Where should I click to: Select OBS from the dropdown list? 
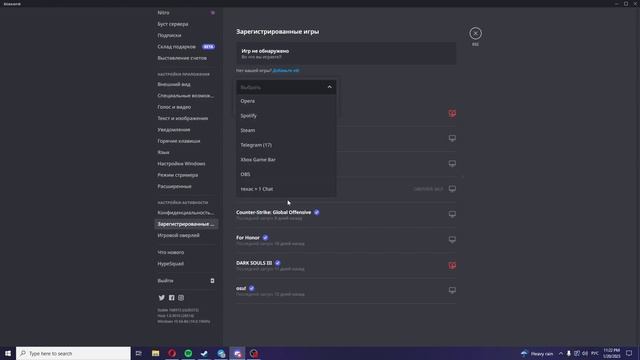(286, 174)
